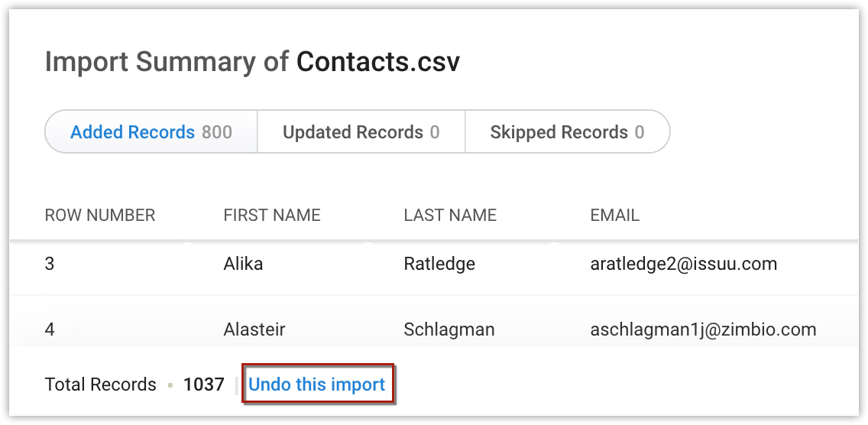Screen dimensions: 868x425
Task: Open the Updated Records tab
Action: (x=361, y=132)
